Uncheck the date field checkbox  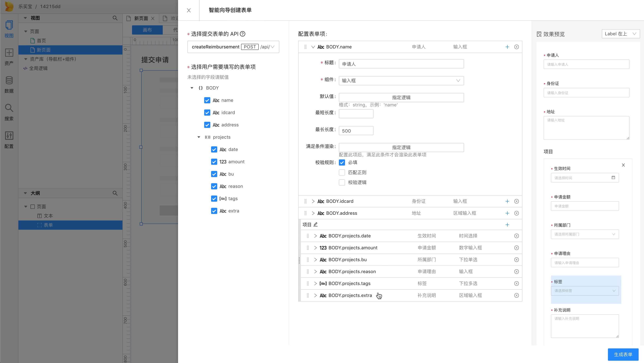tap(214, 149)
